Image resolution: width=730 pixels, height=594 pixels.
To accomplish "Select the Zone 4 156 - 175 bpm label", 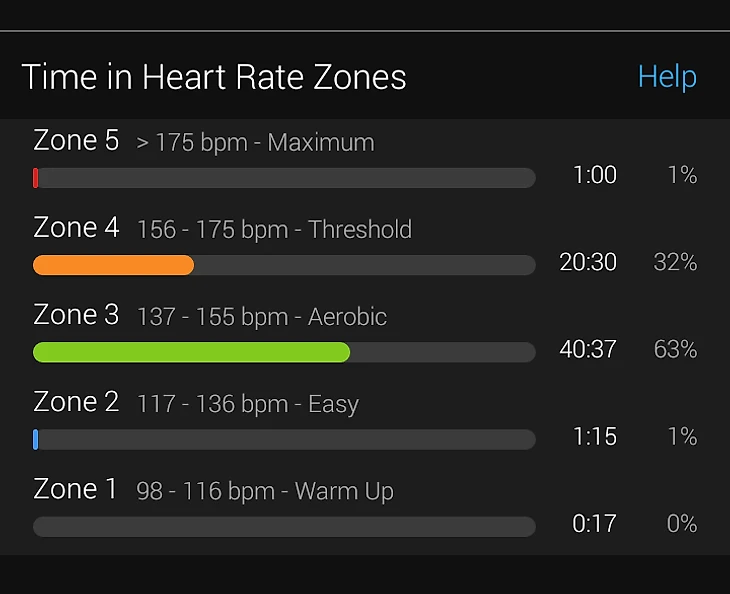I will (223, 228).
